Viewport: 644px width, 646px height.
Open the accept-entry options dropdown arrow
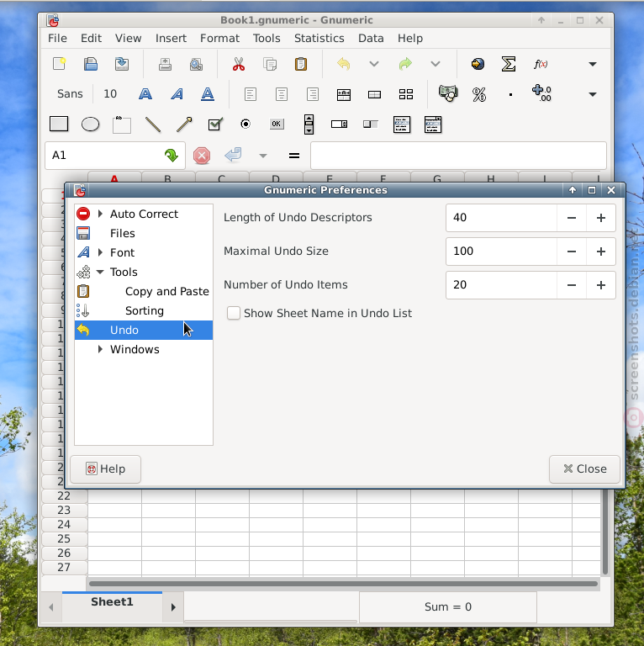pos(263,156)
